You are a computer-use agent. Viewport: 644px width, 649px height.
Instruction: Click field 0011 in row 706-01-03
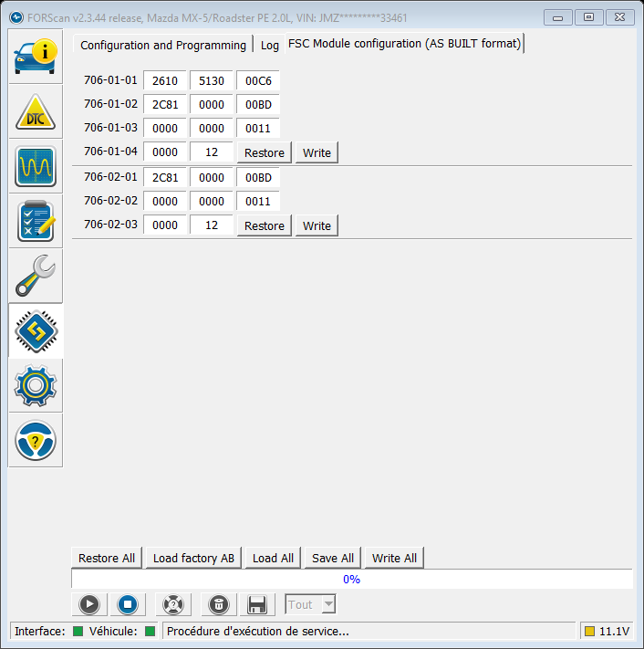click(258, 128)
